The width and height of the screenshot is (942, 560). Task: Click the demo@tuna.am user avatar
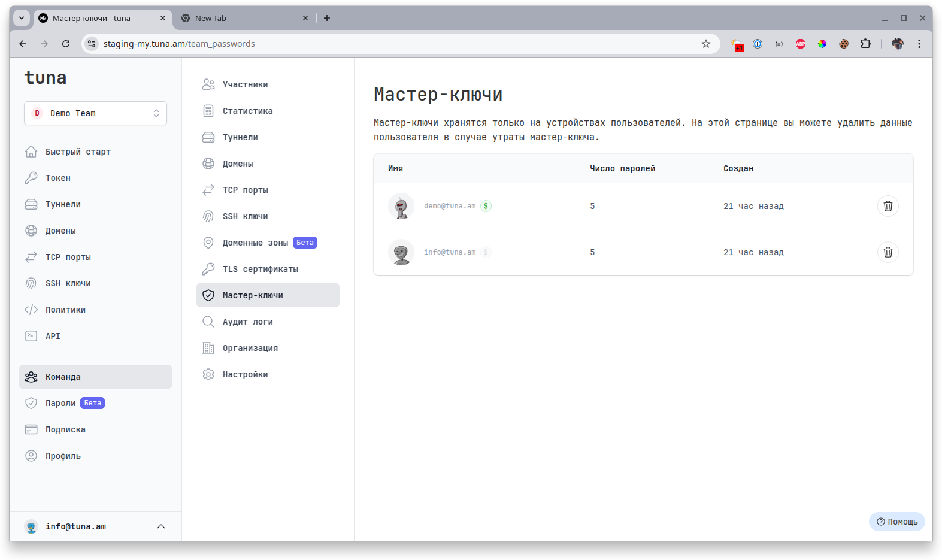[x=401, y=206]
